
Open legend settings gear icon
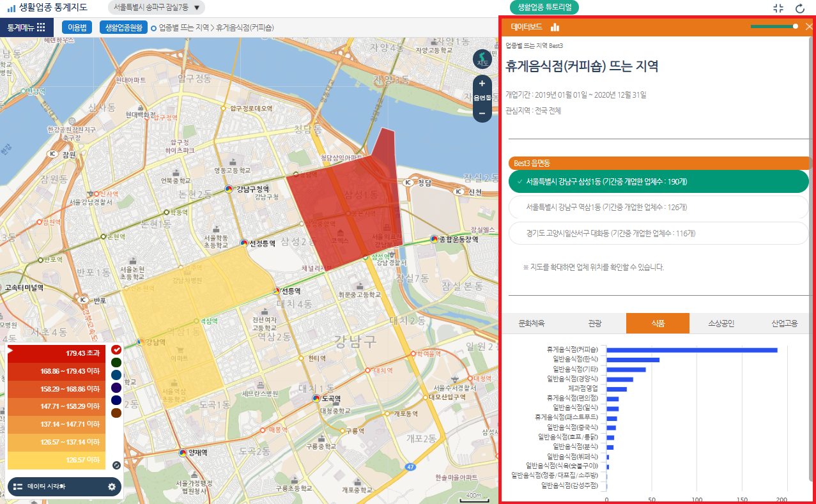[112, 487]
